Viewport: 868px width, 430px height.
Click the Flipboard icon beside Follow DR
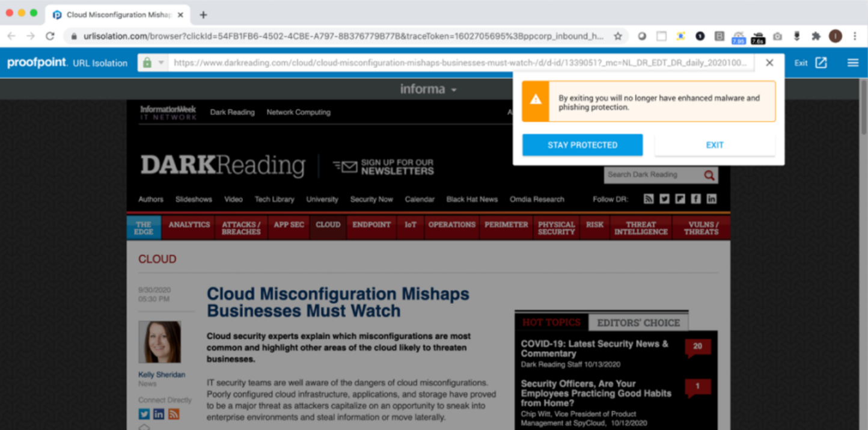(680, 199)
